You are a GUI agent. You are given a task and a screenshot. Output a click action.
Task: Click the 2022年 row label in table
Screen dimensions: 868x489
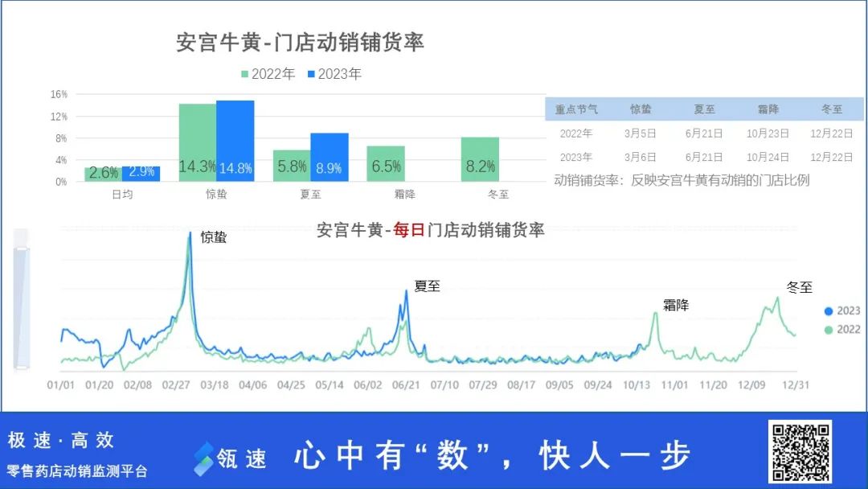575,134
